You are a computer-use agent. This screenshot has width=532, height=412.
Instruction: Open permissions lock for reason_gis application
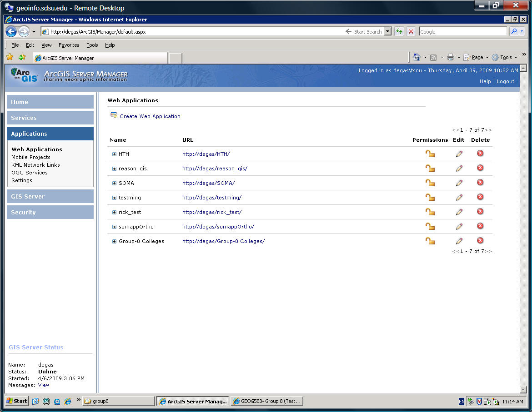(430, 169)
